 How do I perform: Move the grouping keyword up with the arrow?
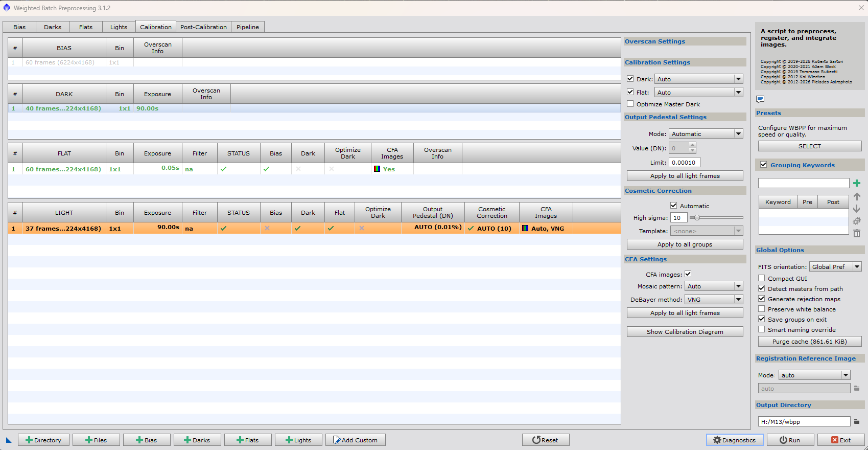pyautogui.click(x=857, y=196)
